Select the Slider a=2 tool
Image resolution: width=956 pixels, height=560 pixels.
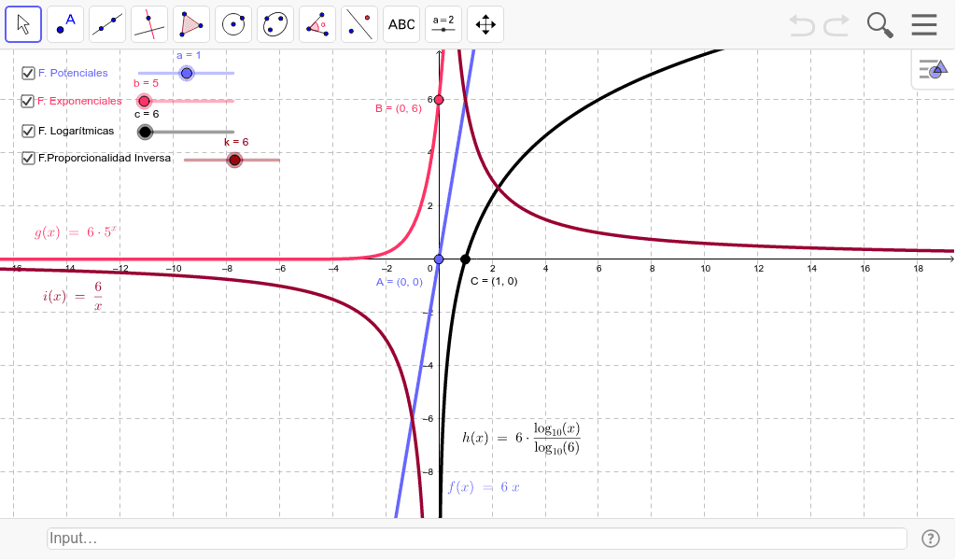[443, 24]
